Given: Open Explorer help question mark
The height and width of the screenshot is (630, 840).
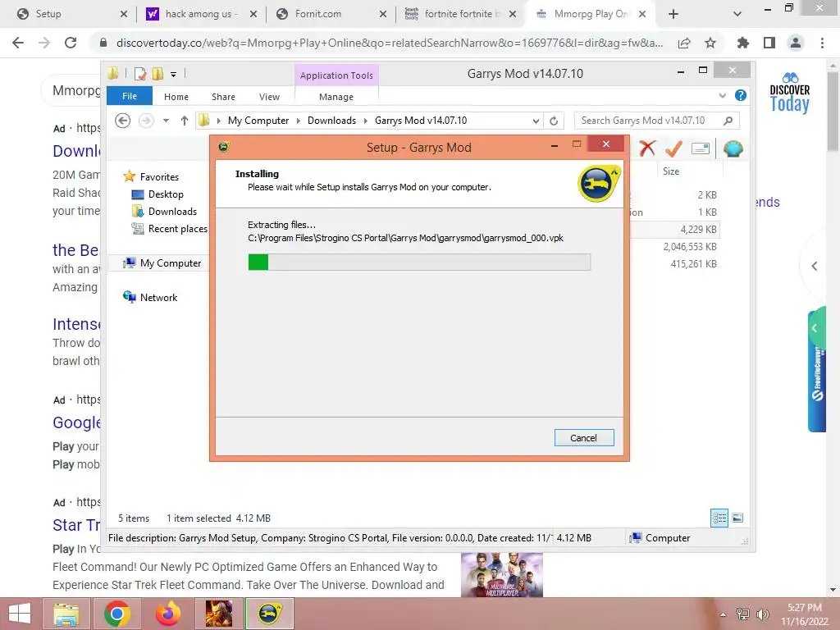Looking at the screenshot, I should (741, 95).
